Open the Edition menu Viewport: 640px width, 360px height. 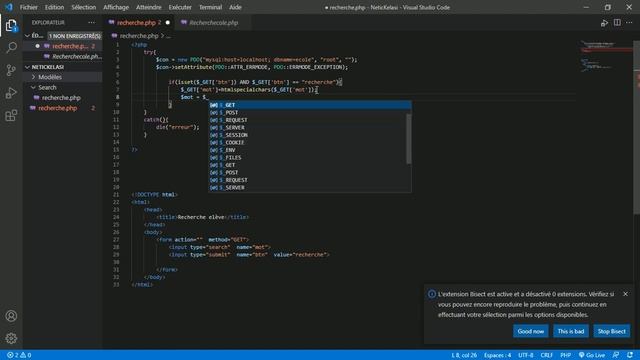[x=54, y=7]
